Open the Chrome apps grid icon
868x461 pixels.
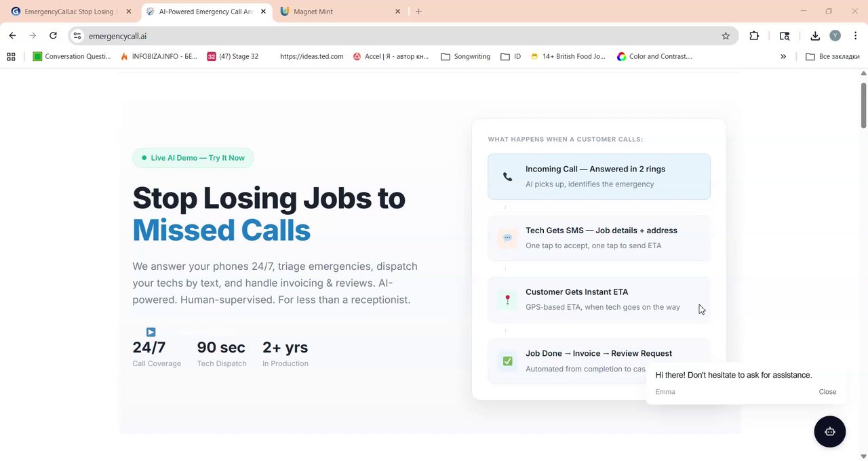11,57
